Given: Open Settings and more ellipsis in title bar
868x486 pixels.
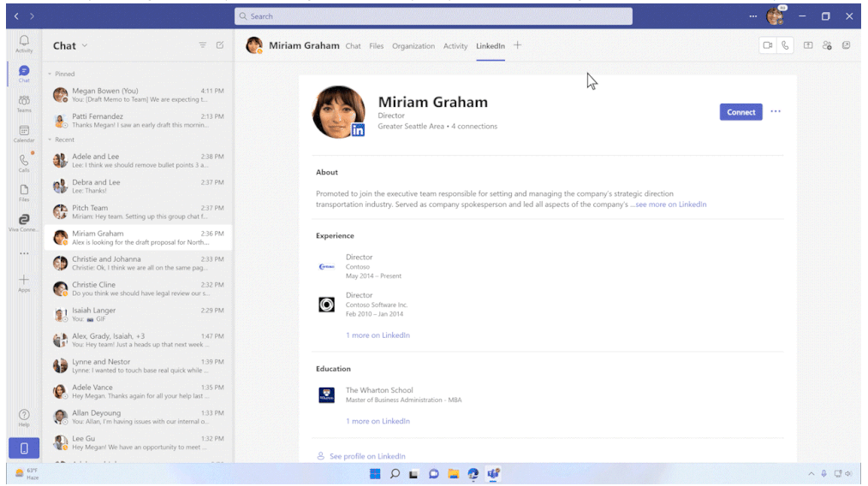Looking at the screenshot, I should [752, 16].
